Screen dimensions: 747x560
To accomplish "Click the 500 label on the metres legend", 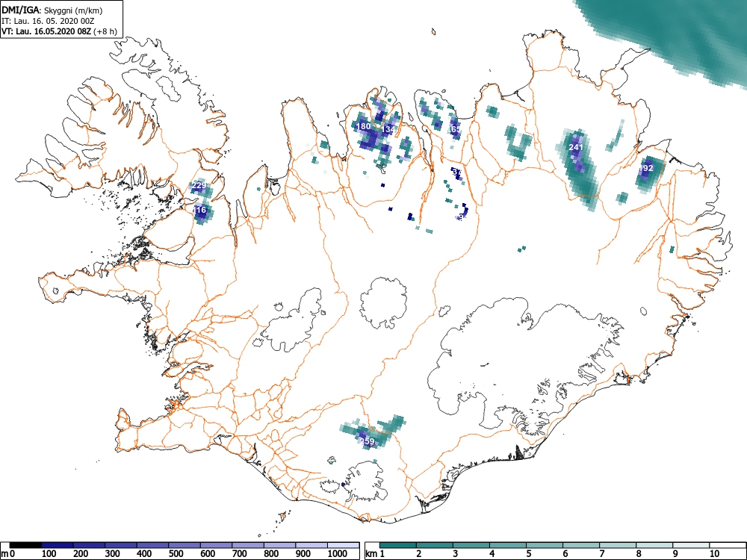I will point(176,554).
